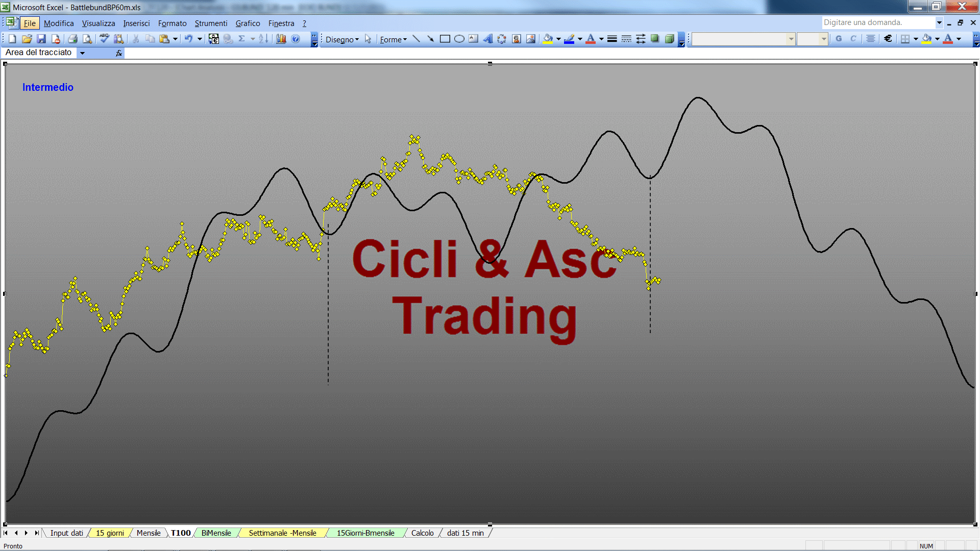The height and width of the screenshot is (551, 980).
Task: Open the font size combo box
Action: [812, 39]
